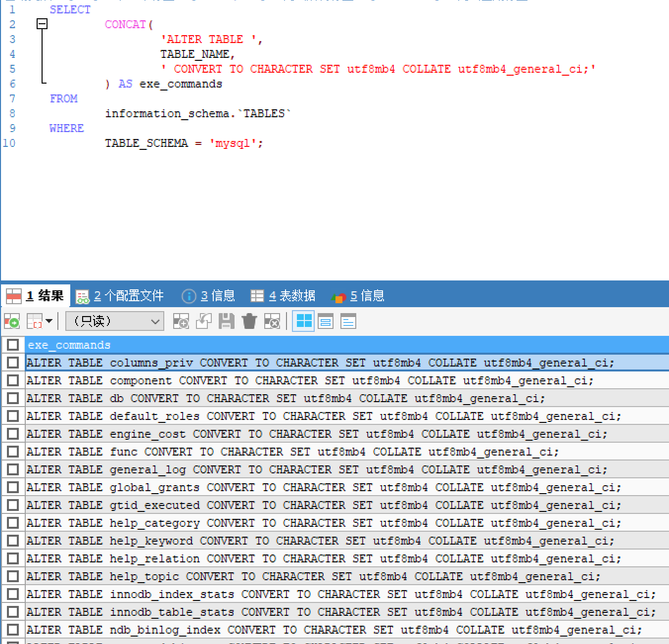Image resolution: width=669 pixels, height=644 pixels.
Task: Click the exe_commands alias on line 6
Action: click(181, 84)
